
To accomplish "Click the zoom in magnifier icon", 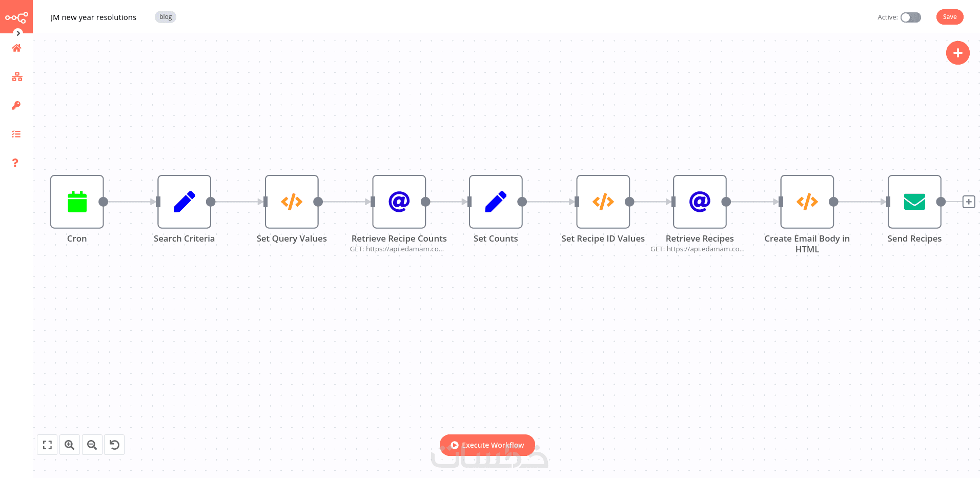I will pos(70,445).
